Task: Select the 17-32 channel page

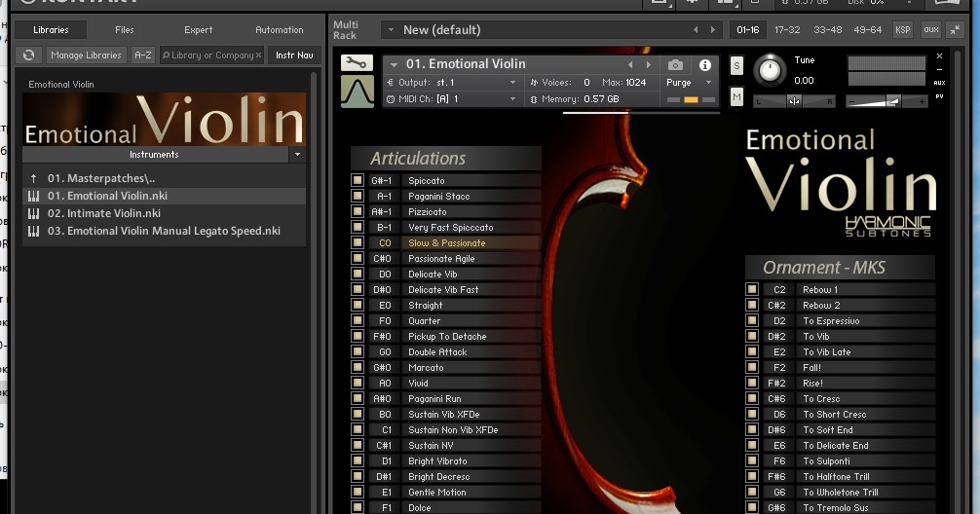Action: pyautogui.click(x=787, y=29)
